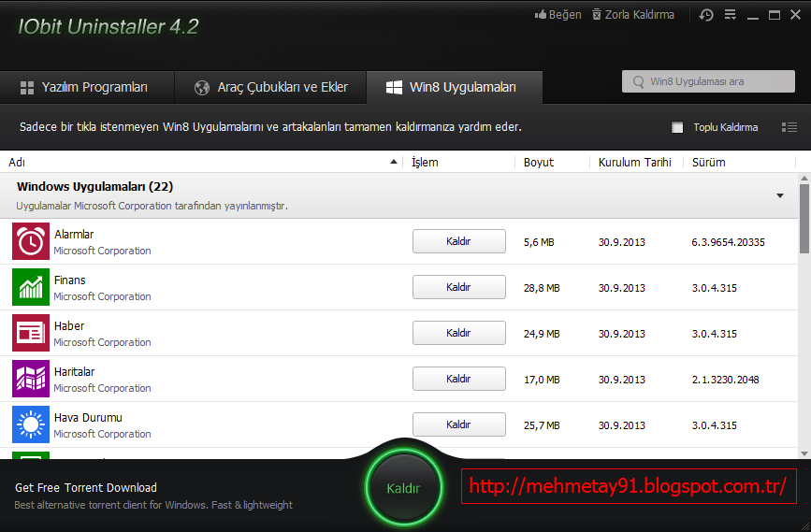Click the 28,8 MB size value
This screenshot has width=811, height=532.
pyautogui.click(x=542, y=288)
